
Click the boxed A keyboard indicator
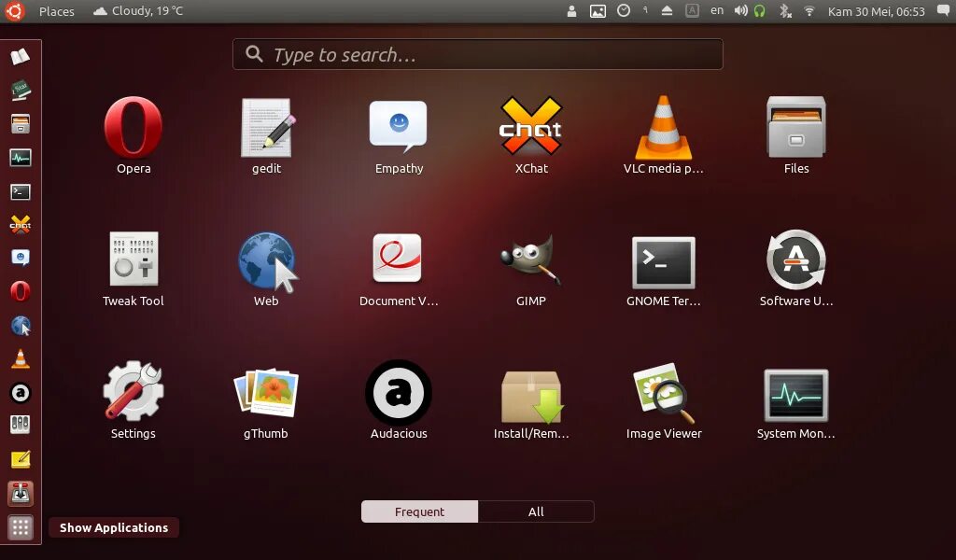click(x=692, y=10)
